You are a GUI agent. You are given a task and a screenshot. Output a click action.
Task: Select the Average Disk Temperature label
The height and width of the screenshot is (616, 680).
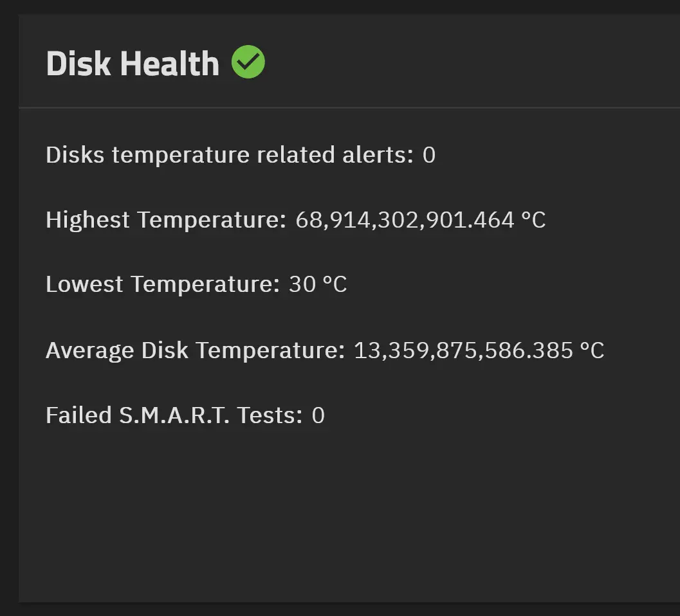tap(195, 350)
